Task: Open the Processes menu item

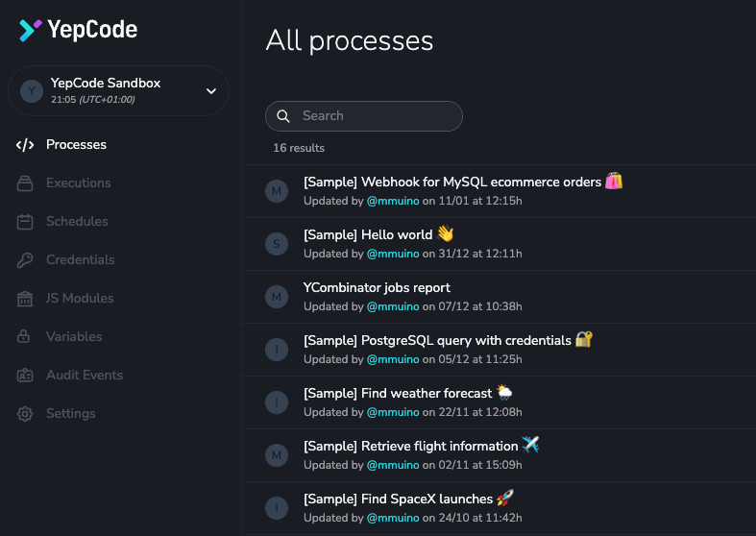Action: click(x=76, y=145)
